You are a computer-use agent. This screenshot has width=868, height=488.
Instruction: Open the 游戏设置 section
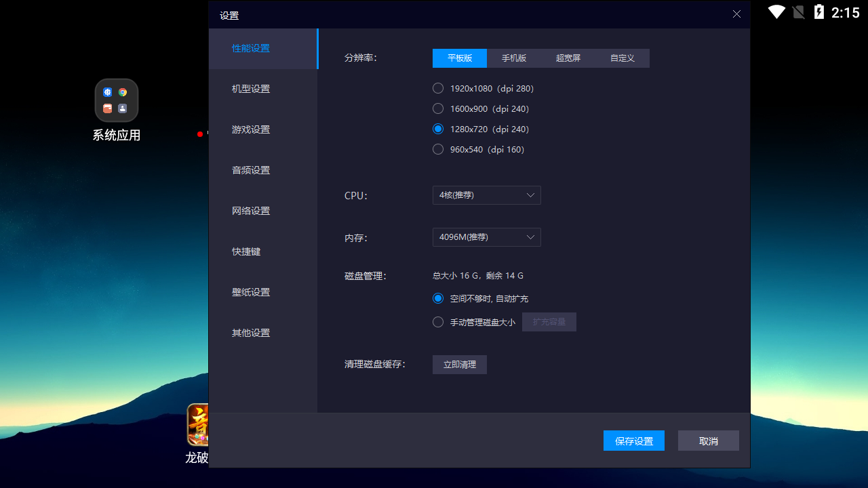point(263,129)
